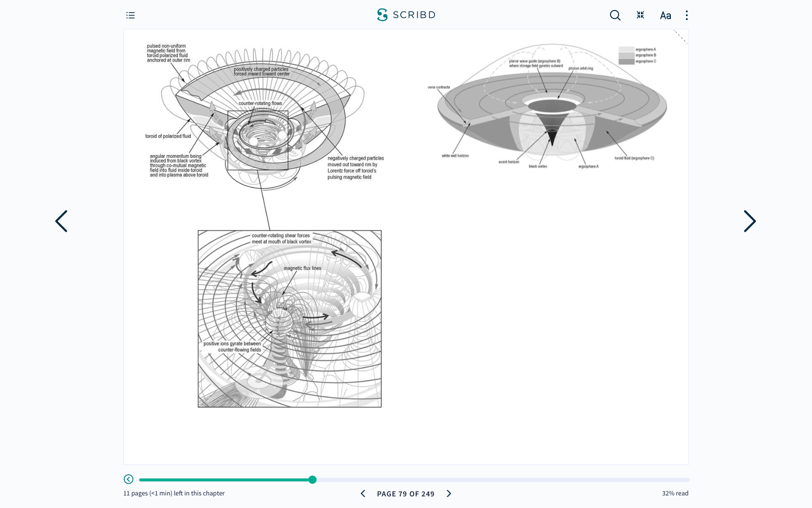
Task: Go to previous page with large left arrow
Action: [61, 221]
